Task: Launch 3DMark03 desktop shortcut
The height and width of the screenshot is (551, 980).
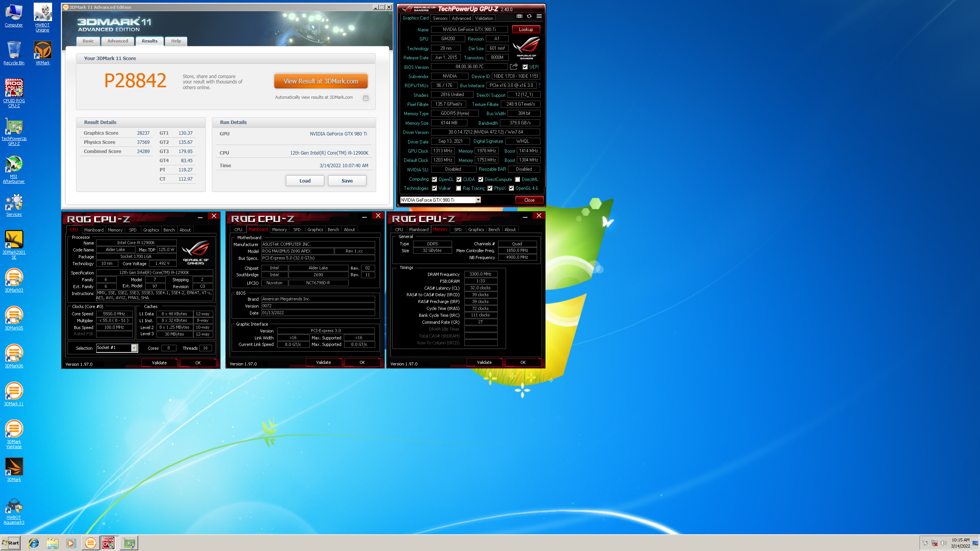Action: click(x=14, y=281)
